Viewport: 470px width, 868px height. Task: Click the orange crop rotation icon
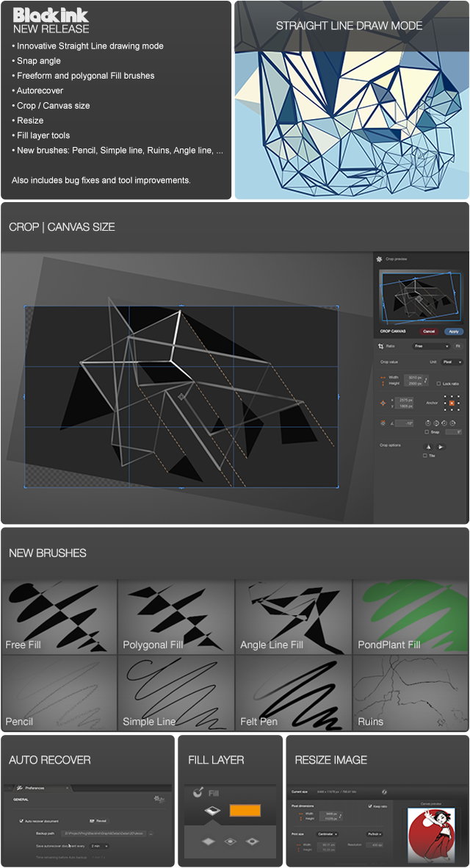383,423
